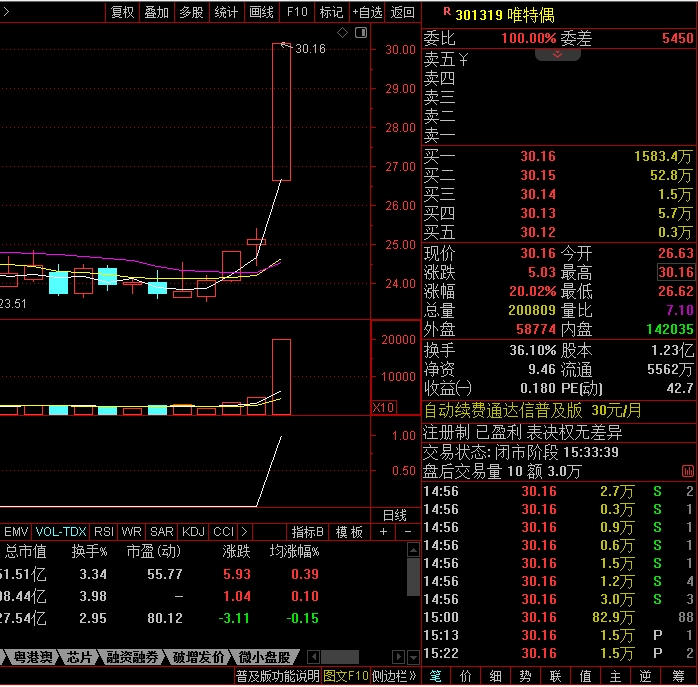The width and height of the screenshot is (698, 687).
Task: Switch to the 价 tab
Action: pos(466,676)
